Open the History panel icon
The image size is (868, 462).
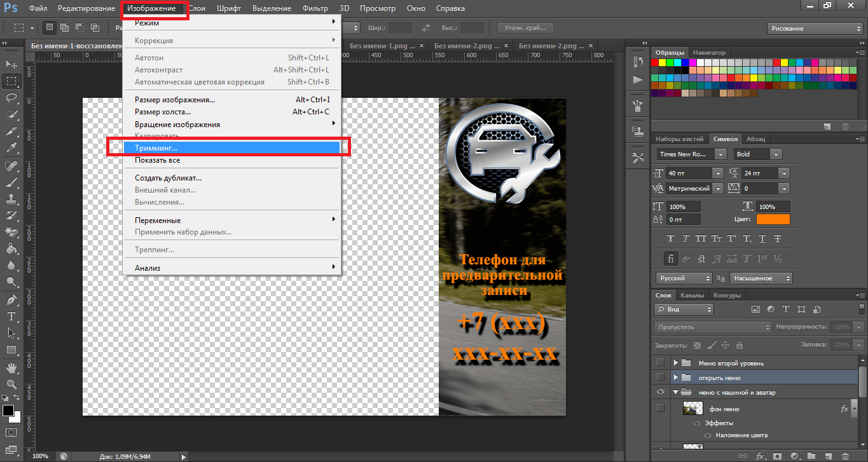click(638, 62)
